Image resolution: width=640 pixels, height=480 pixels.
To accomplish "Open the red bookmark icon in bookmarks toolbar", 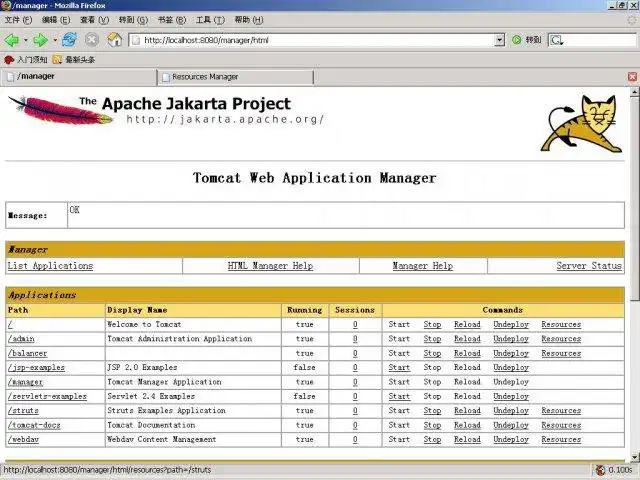I will point(9,60).
